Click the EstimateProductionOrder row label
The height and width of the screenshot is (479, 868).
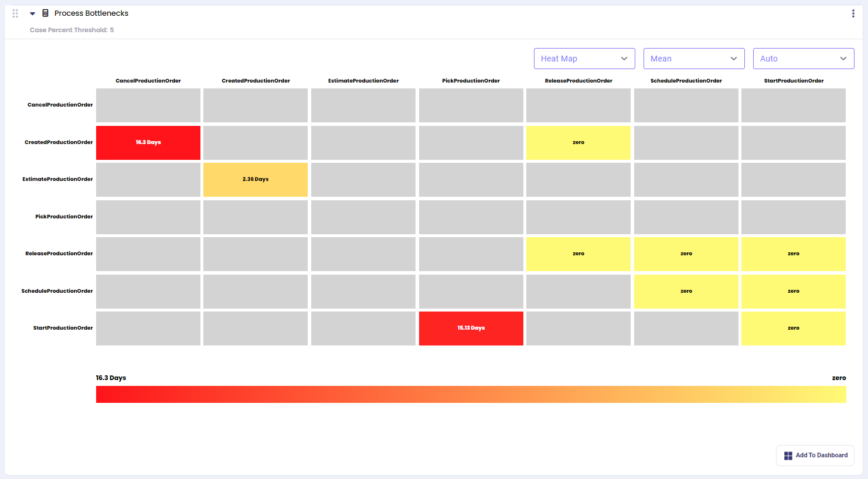pyautogui.click(x=57, y=179)
